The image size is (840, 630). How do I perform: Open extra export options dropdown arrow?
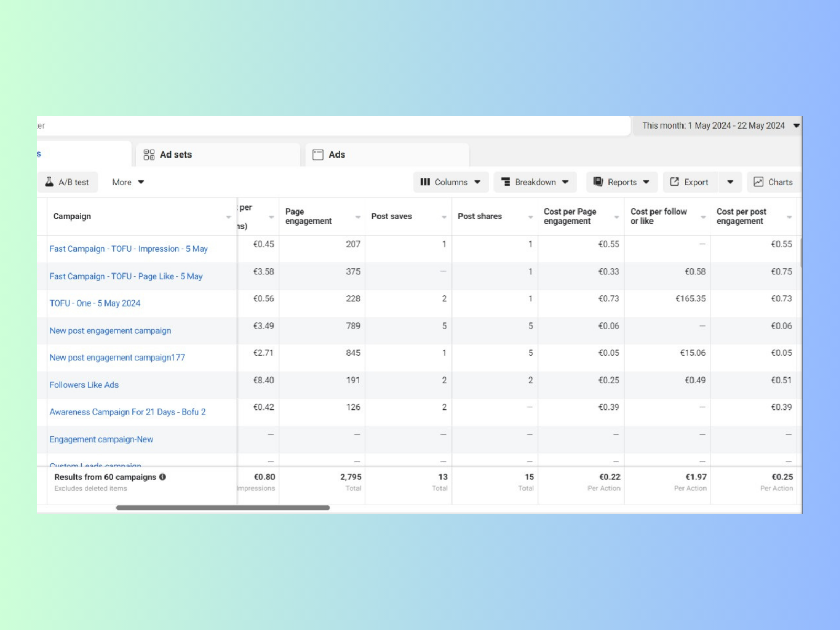point(730,182)
